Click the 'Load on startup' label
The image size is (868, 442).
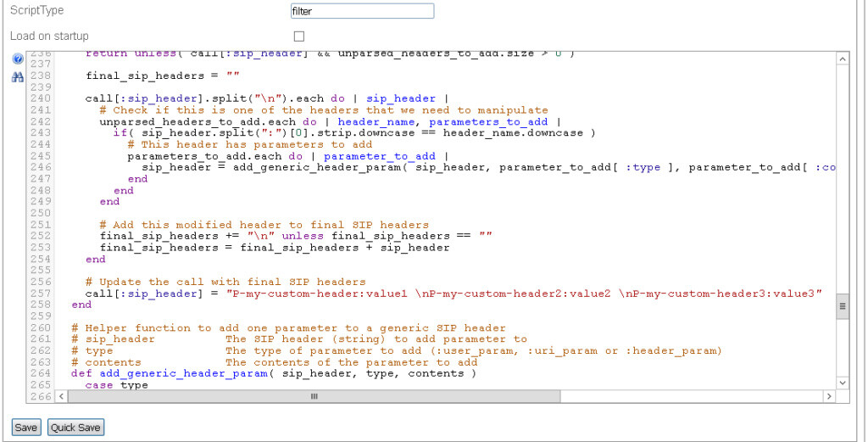49,36
